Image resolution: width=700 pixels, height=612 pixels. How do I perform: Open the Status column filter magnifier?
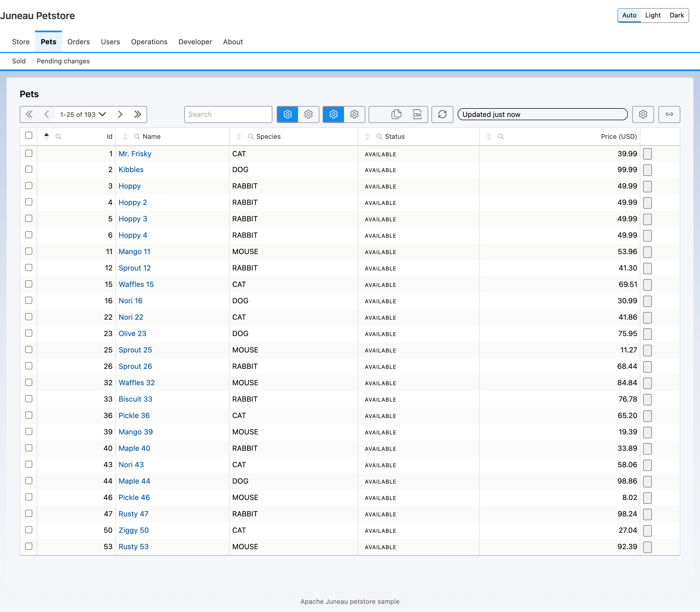(x=380, y=137)
